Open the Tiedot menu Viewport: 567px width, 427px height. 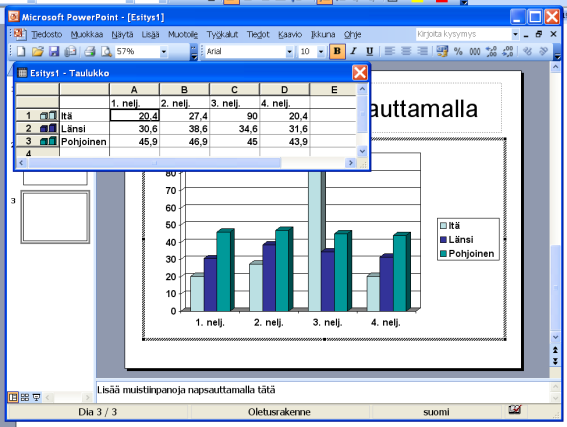coord(258,34)
